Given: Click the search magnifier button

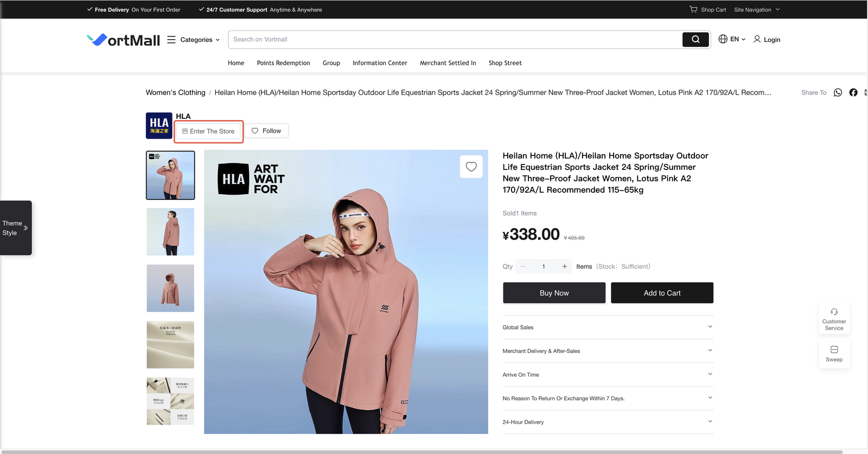Looking at the screenshot, I should pyautogui.click(x=695, y=40).
